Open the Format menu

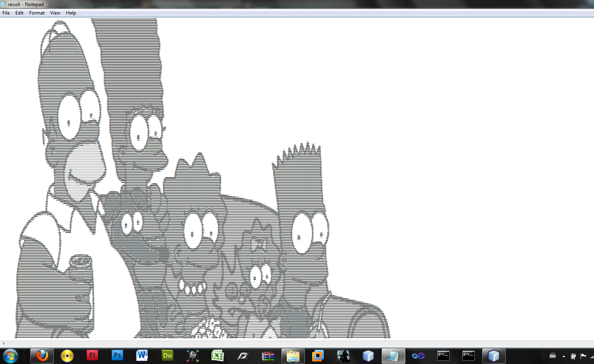[x=37, y=13]
